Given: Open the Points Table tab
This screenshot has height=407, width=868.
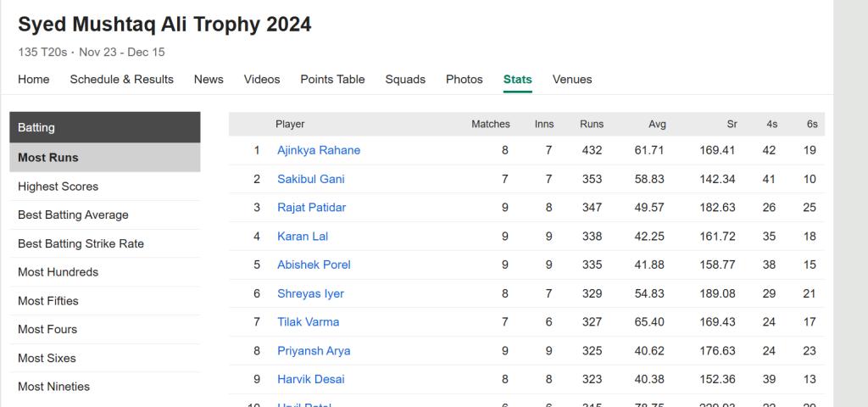Looking at the screenshot, I should tap(332, 79).
